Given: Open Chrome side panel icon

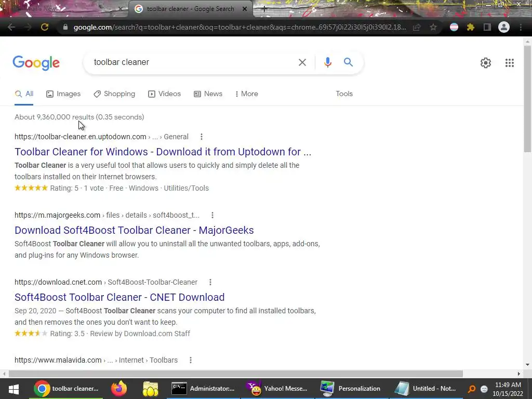Looking at the screenshot, I should click(487, 27).
